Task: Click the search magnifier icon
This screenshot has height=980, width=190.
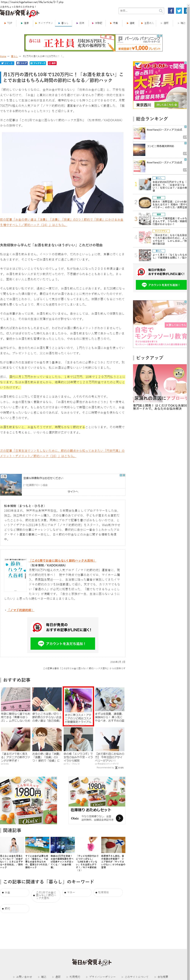Action: coord(161,11)
